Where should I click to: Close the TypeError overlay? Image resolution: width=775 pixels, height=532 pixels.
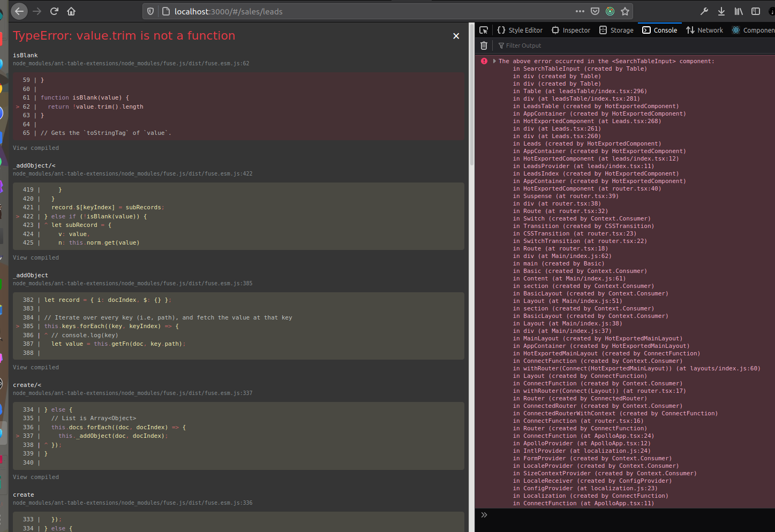point(456,36)
